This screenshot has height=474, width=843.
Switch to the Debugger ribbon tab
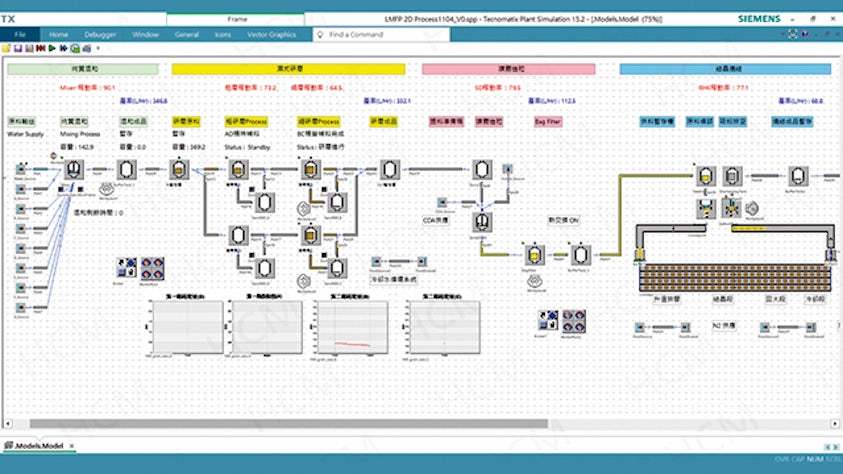pos(100,34)
